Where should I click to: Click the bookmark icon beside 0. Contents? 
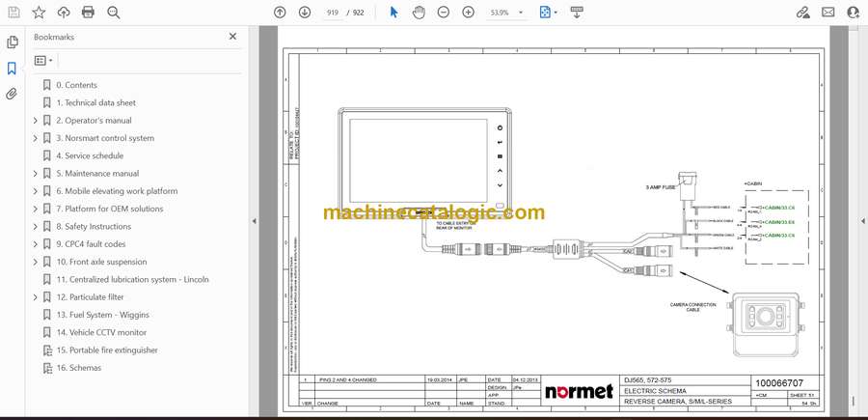click(x=47, y=85)
